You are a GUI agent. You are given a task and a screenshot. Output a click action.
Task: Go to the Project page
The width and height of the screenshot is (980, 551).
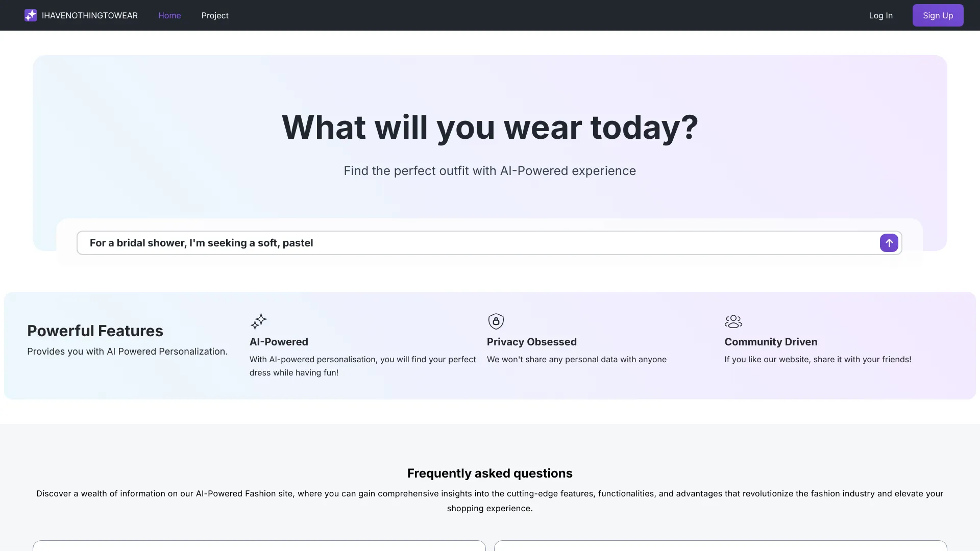(x=215, y=15)
